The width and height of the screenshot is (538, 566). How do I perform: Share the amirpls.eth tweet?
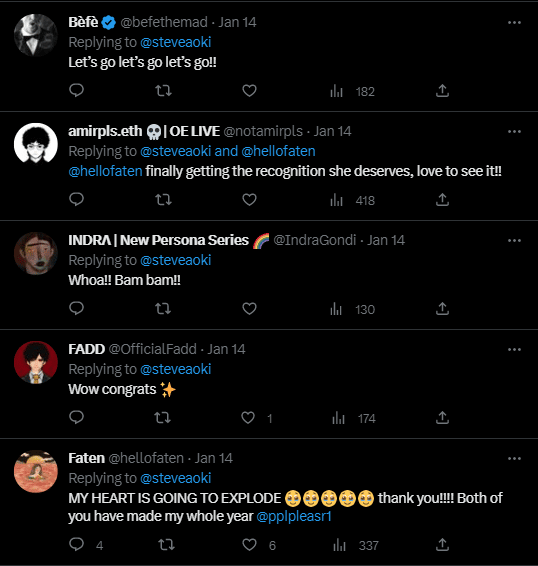(442, 200)
